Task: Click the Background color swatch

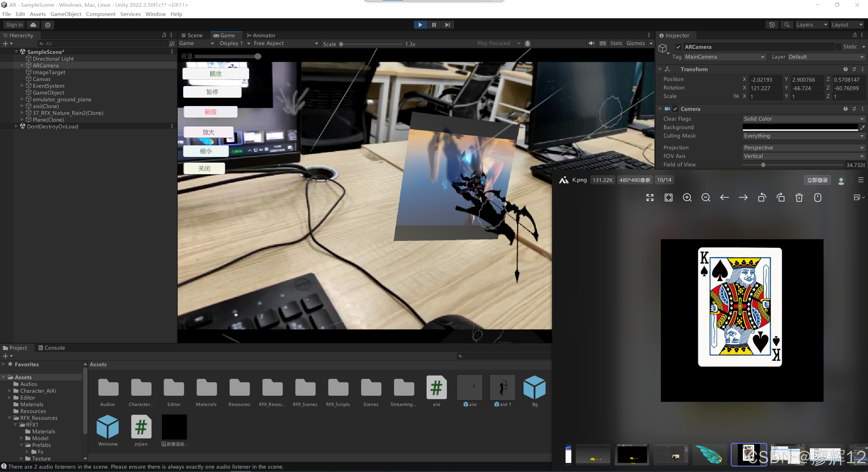Action: point(801,127)
